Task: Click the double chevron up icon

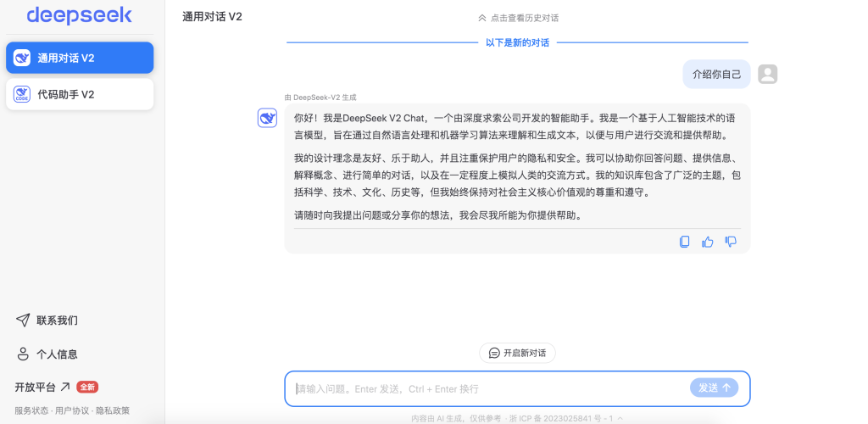Action: pyautogui.click(x=481, y=18)
